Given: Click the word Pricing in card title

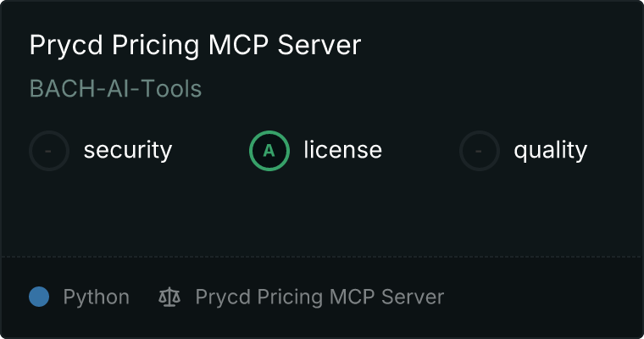Looking at the screenshot, I should (156, 45).
